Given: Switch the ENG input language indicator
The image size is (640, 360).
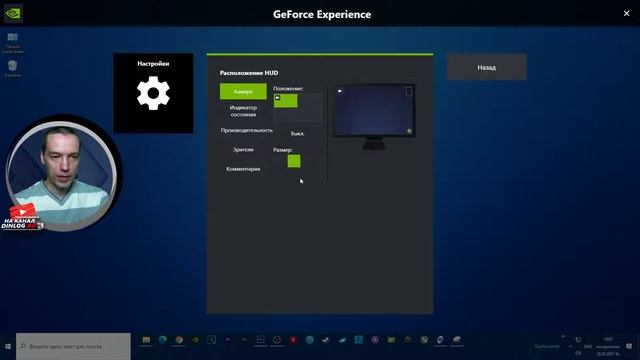Looking at the screenshot, I should pos(588,346).
